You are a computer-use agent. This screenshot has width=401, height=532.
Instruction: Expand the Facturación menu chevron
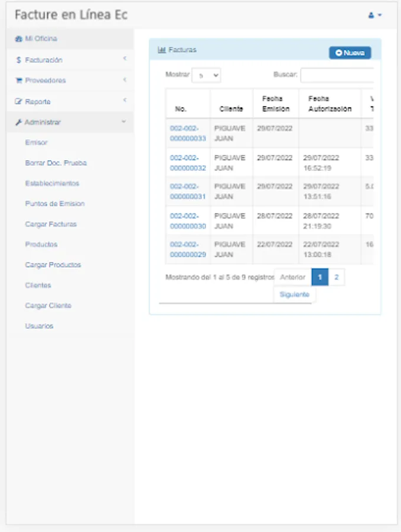(125, 59)
